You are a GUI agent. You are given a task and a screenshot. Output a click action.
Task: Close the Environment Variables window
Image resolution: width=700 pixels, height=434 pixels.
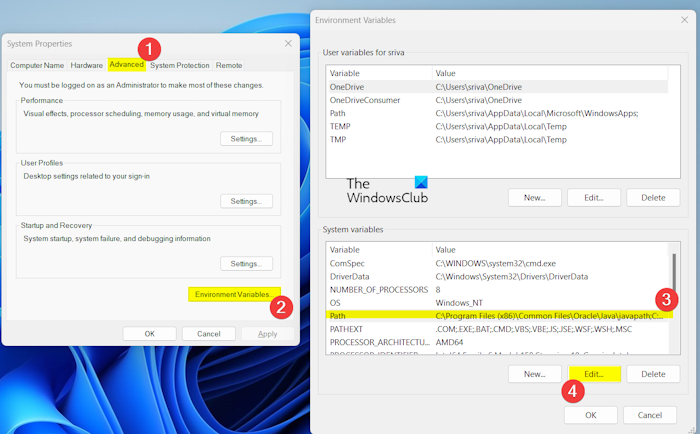[684, 20]
